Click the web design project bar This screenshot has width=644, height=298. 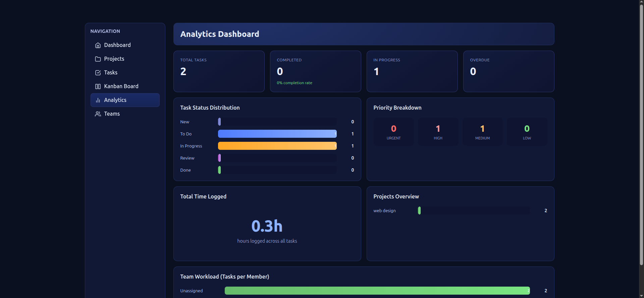(474, 211)
